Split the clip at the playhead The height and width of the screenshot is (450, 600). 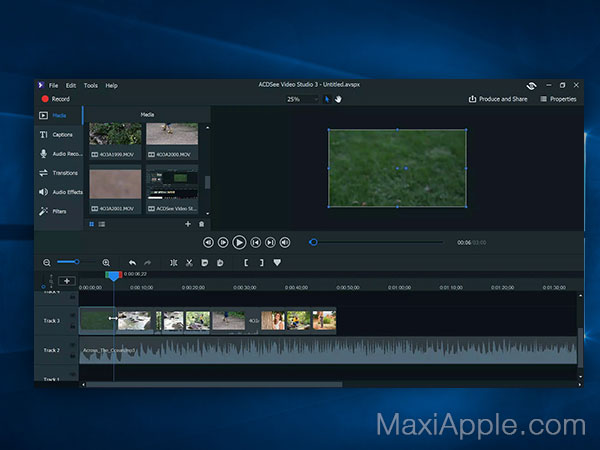pos(174,262)
